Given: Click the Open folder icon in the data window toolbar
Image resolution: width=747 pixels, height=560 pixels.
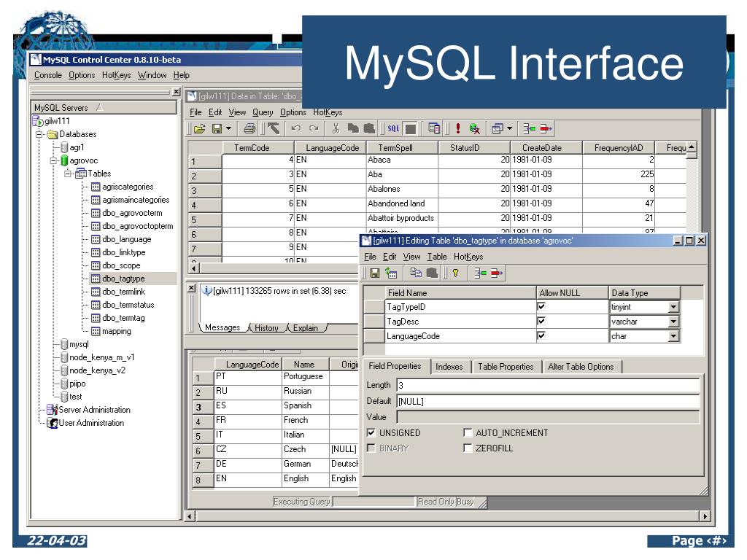Looking at the screenshot, I should tap(200, 128).
